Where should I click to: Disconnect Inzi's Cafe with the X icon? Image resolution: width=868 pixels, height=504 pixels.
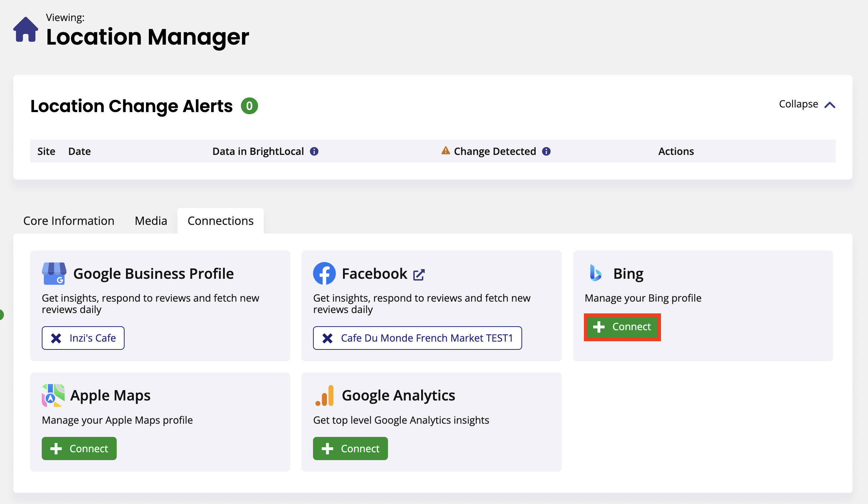pos(56,338)
